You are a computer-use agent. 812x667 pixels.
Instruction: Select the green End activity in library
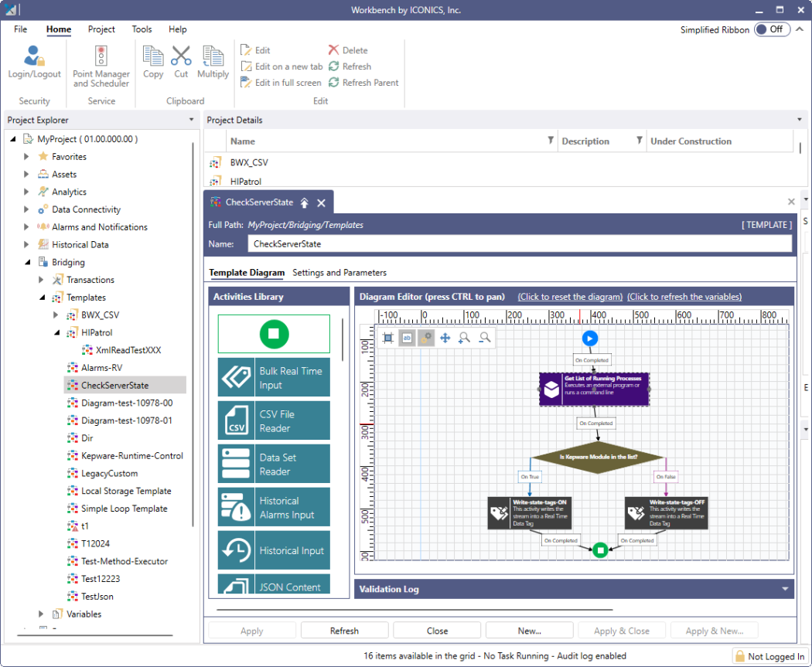[x=274, y=334]
